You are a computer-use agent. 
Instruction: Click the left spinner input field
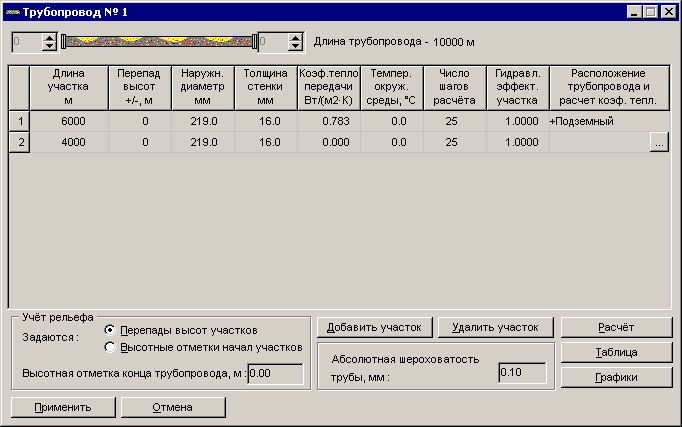pos(27,42)
